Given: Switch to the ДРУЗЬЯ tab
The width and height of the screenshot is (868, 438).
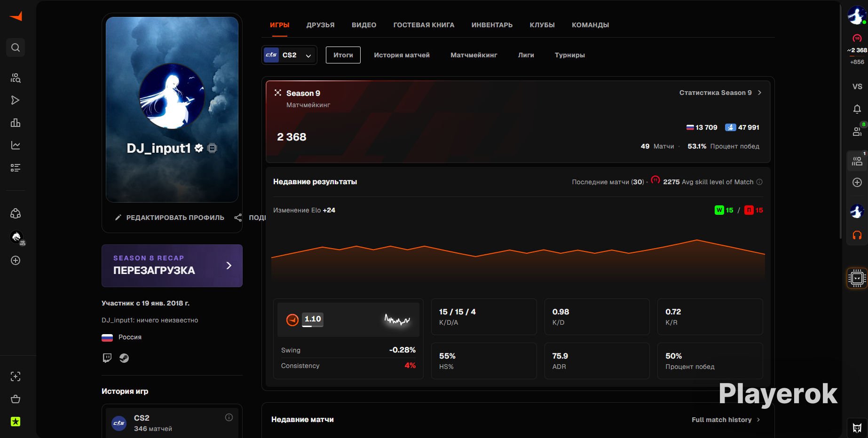Looking at the screenshot, I should pyautogui.click(x=321, y=25).
